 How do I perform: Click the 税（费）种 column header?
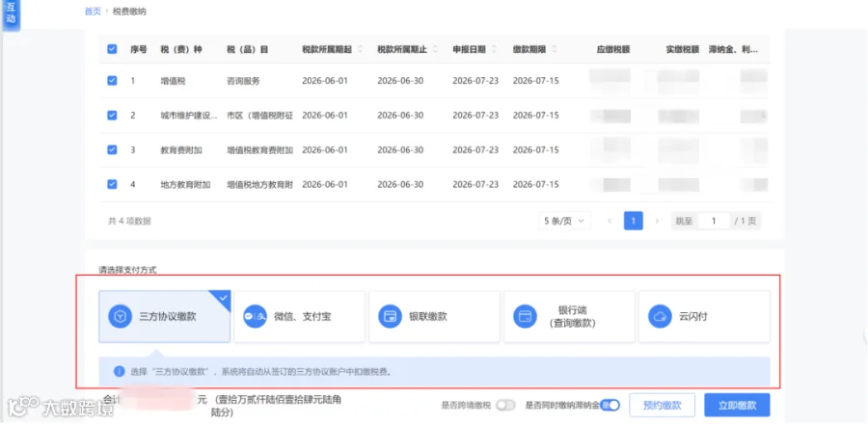181,49
